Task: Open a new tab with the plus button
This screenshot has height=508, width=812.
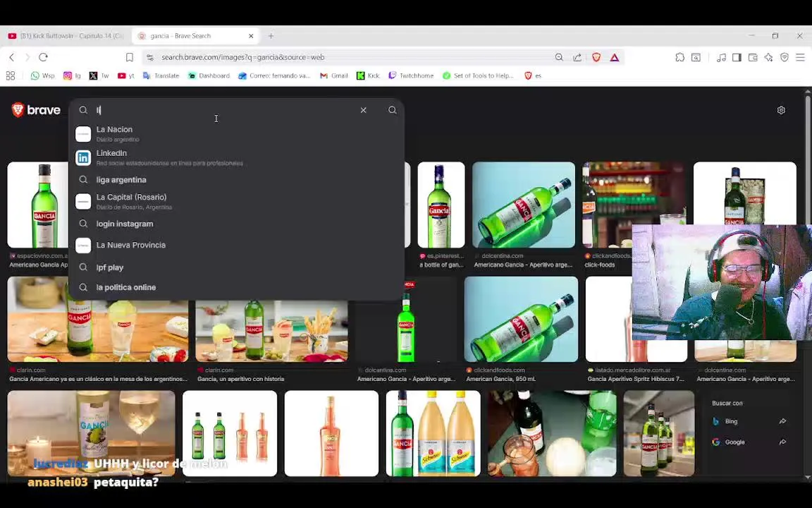Action: pyautogui.click(x=271, y=36)
